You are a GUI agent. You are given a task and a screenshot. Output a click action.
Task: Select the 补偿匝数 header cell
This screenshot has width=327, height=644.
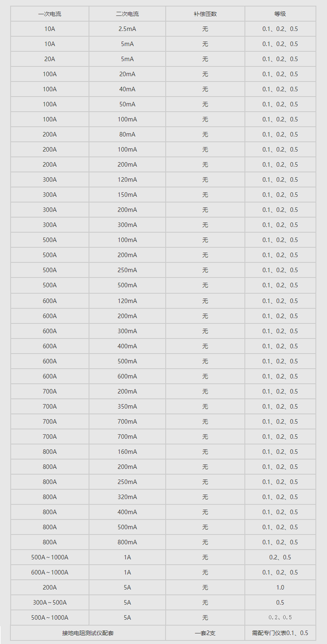tap(205, 14)
